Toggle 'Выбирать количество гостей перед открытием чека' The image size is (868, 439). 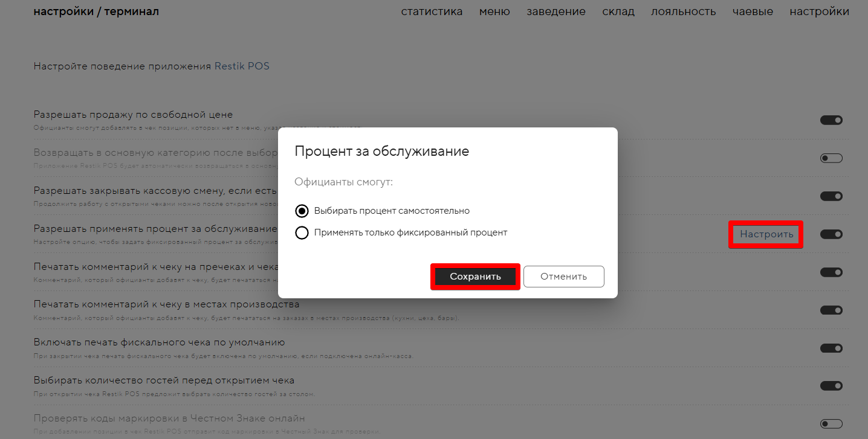coord(831,386)
